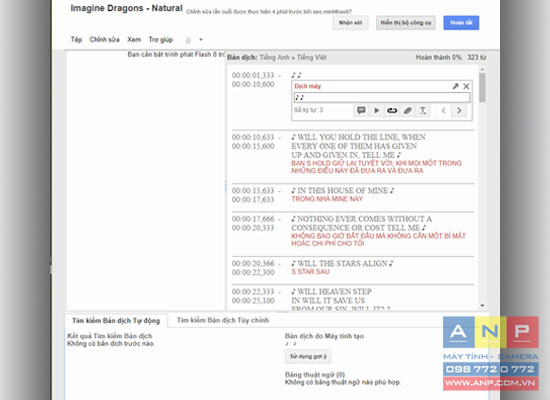Click the Hoàn thành 0% status text
The width and height of the screenshot is (550, 400).
click(x=438, y=58)
